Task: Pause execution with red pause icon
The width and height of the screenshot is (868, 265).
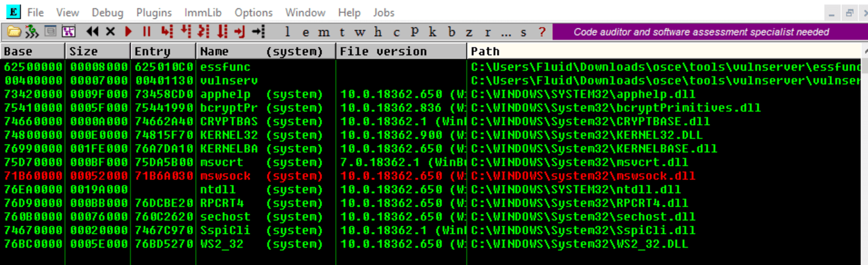Action: point(146,32)
